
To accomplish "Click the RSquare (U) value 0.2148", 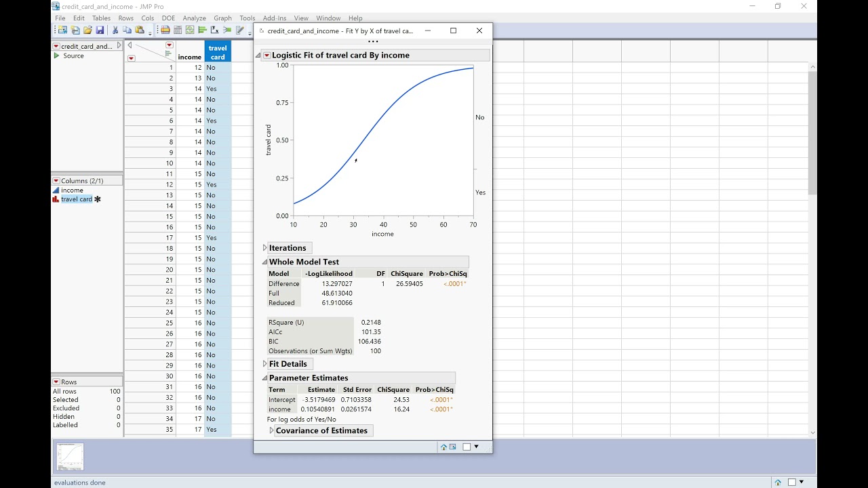I will 371,323.
